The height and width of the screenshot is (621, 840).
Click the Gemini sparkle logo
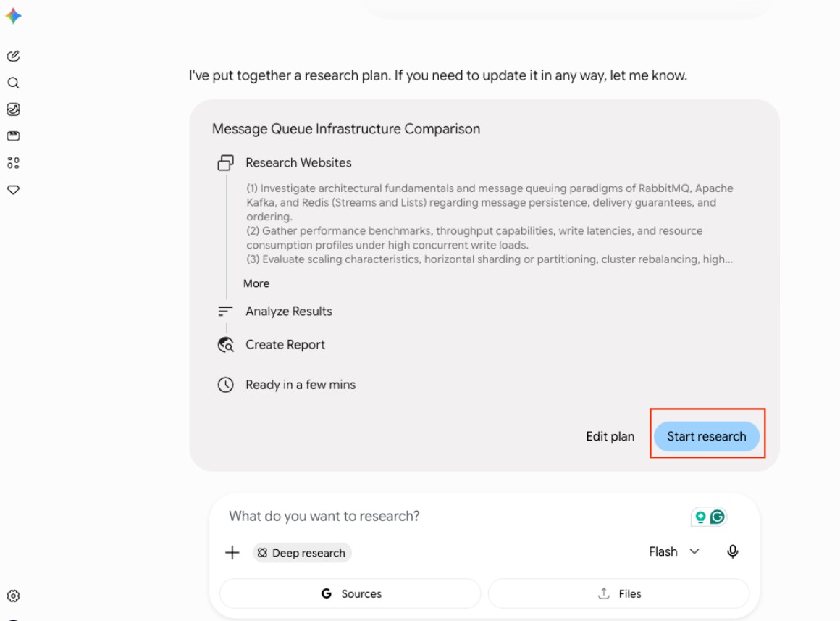coord(13,16)
